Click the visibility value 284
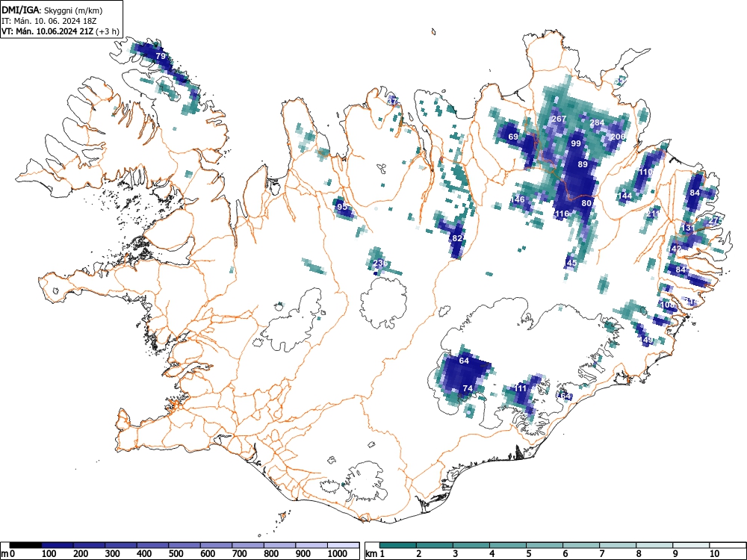747x560 pixels. pyautogui.click(x=597, y=122)
